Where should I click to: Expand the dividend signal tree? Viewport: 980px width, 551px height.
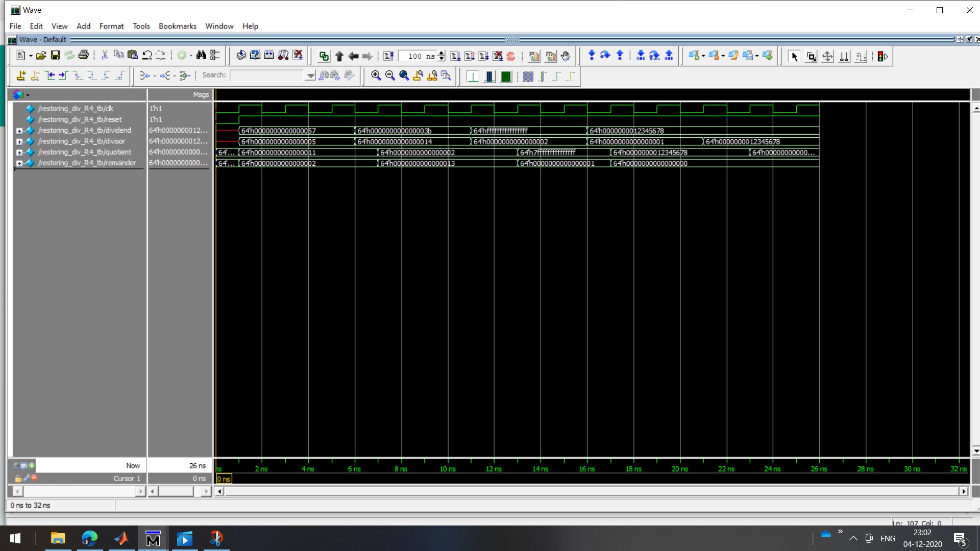(x=19, y=131)
